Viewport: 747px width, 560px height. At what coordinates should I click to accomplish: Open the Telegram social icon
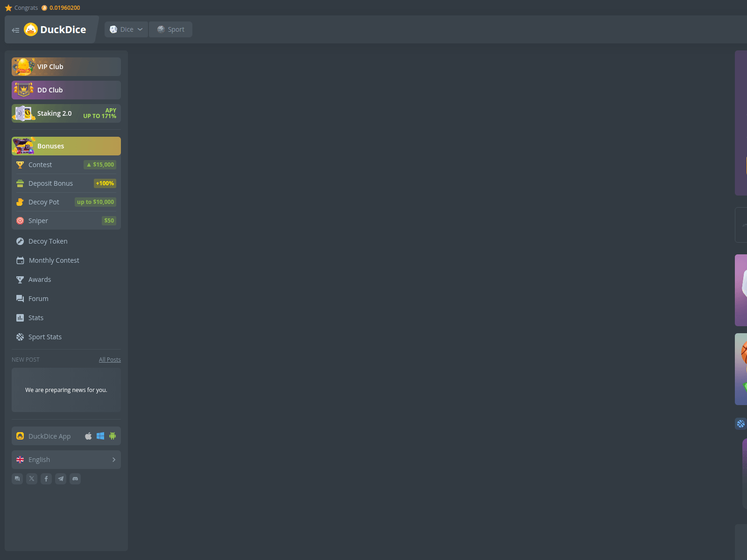[x=61, y=479]
